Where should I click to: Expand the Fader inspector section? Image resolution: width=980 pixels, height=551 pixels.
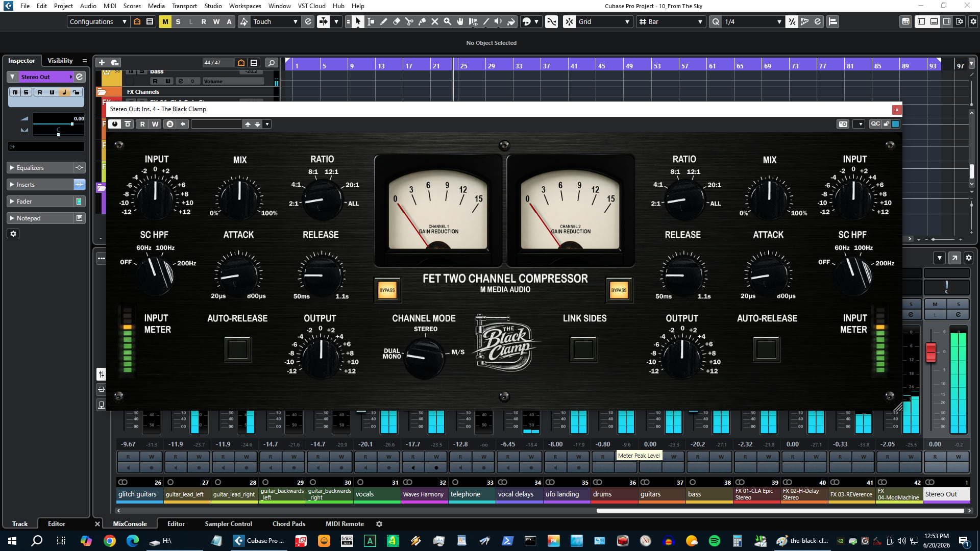(x=40, y=202)
